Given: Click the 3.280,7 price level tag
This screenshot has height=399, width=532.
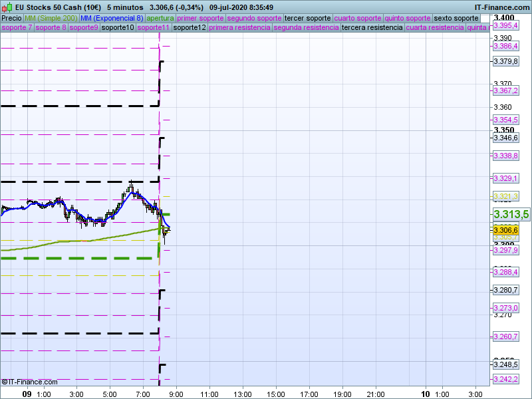Looking at the screenshot, I should pos(505,290).
